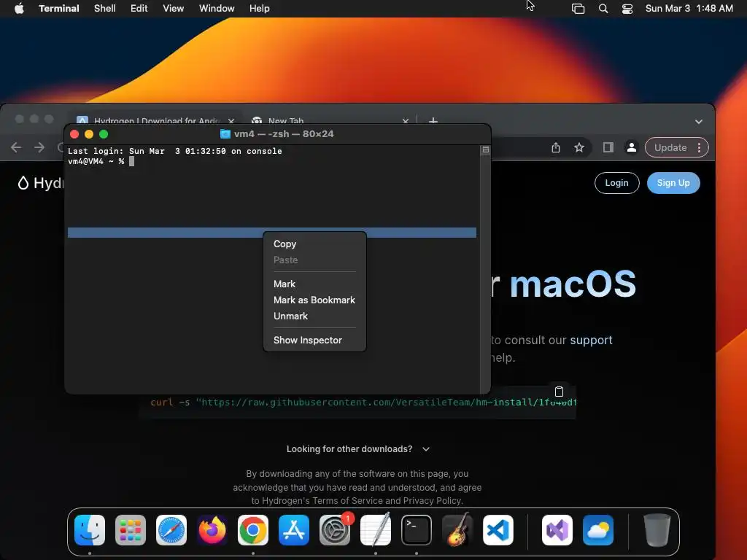Viewport: 747px width, 560px height.
Task: Expand Looking for other downloads
Action: pos(358,449)
